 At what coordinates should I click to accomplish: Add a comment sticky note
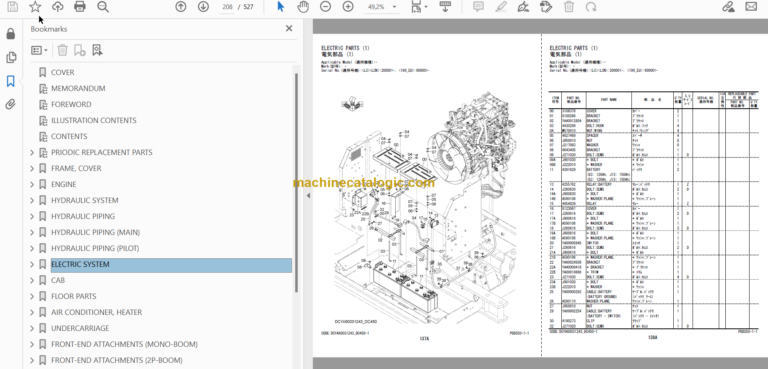click(x=479, y=7)
